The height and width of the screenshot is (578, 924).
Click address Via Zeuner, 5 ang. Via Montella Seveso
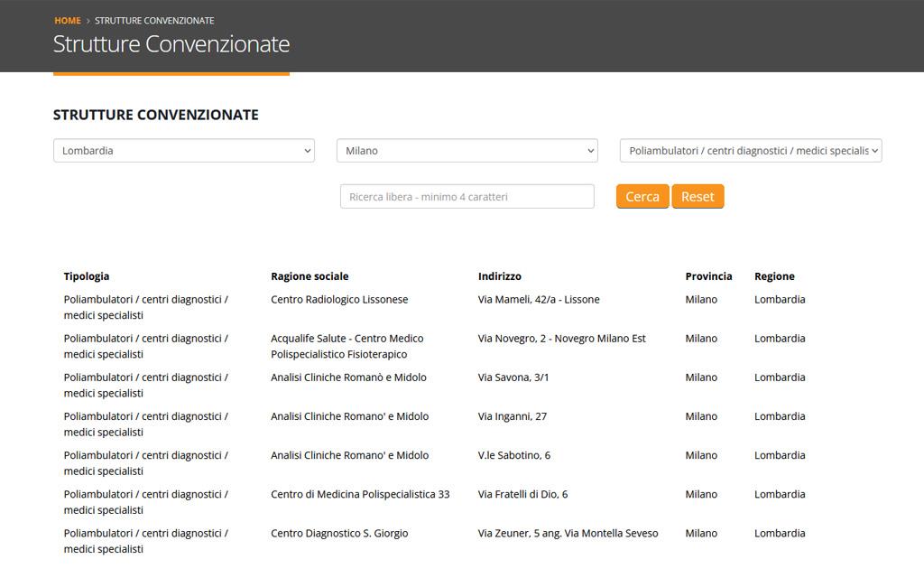coord(568,533)
